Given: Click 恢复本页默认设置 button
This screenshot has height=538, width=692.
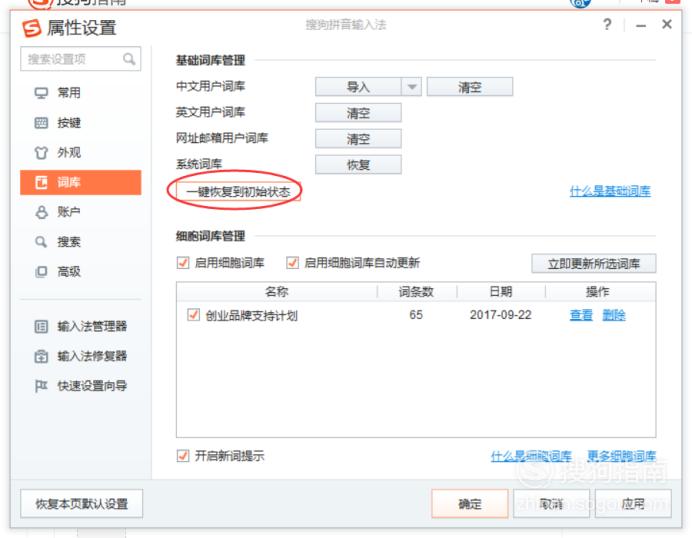Looking at the screenshot, I should click(82, 504).
